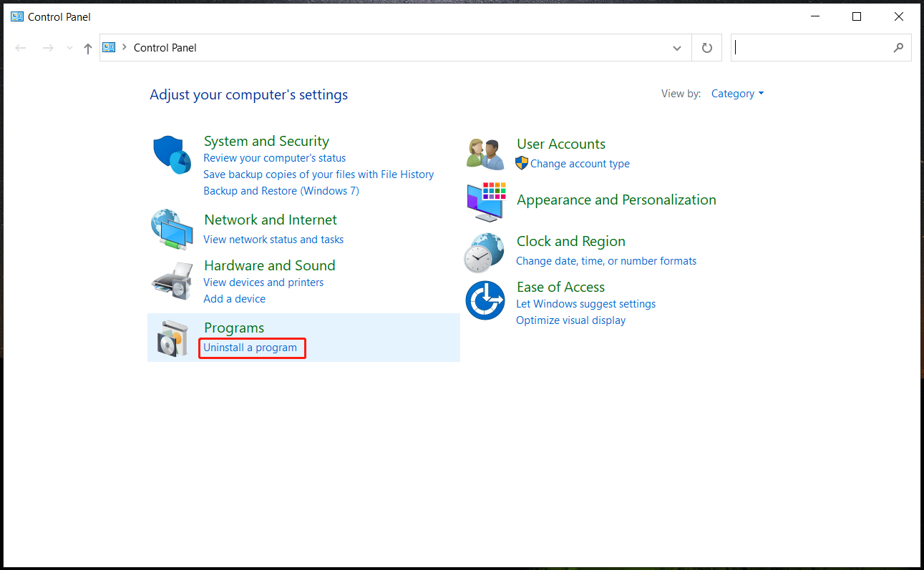Go up one folder level
This screenshot has height=570, width=924.
[x=88, y=48]
